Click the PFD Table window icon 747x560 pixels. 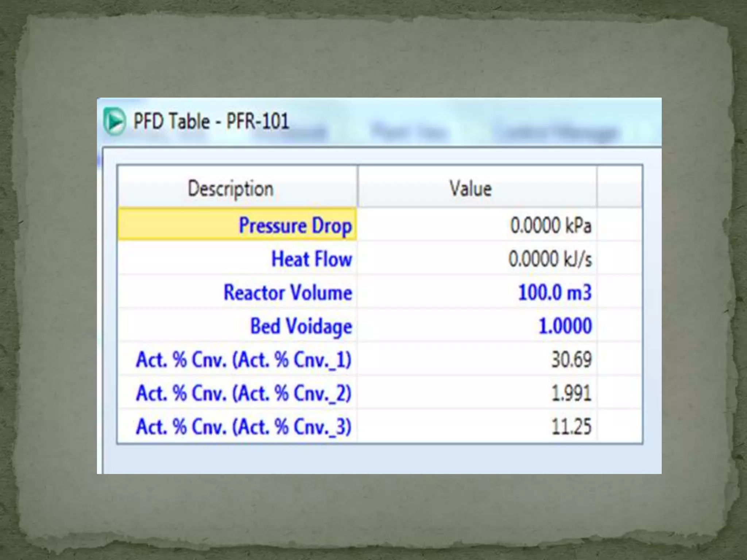pos(115,121)
